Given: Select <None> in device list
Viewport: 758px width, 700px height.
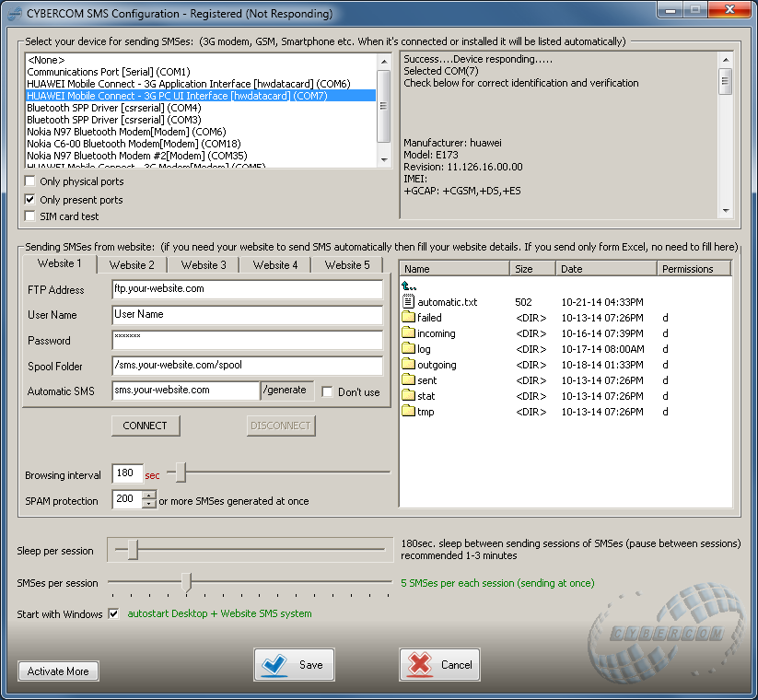Looking at the screenshot, I should click(201, 60).
